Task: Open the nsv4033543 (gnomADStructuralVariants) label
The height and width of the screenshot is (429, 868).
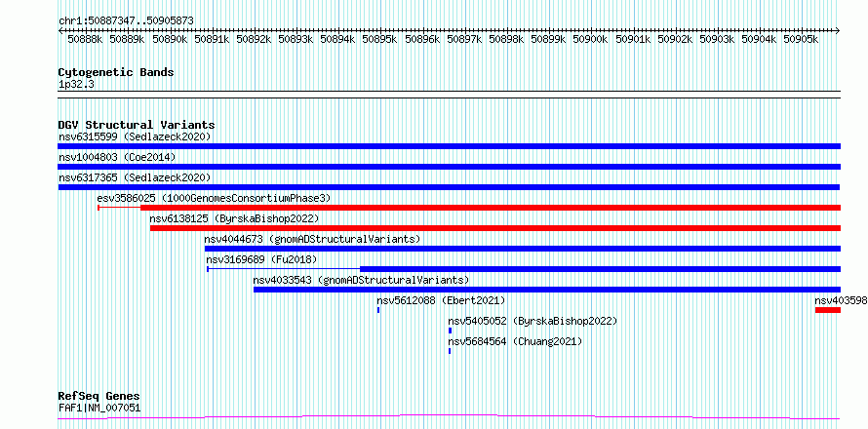Action: (x=361, y=280)
